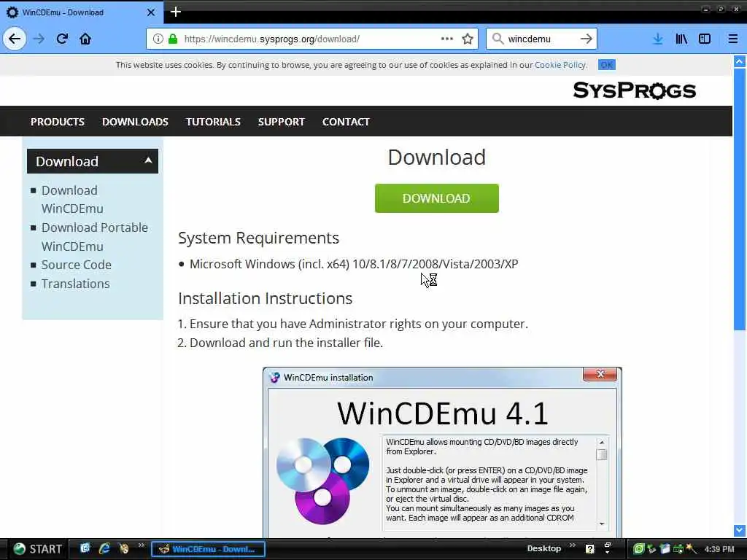This screenshot has width=747, height=560.
Task: Open the library bookshelf icon
Action: (x=681, y=39)
